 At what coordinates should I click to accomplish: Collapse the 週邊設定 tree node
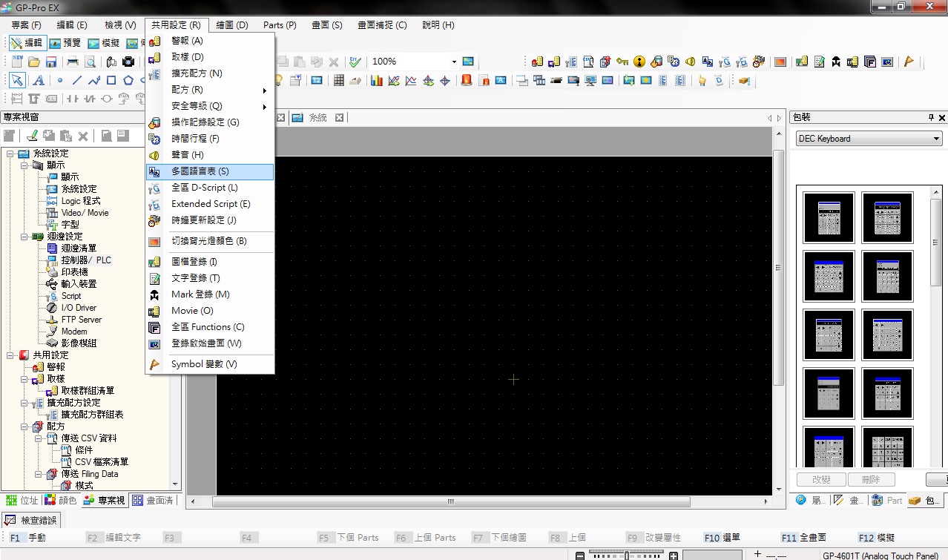tap(24, 237)
